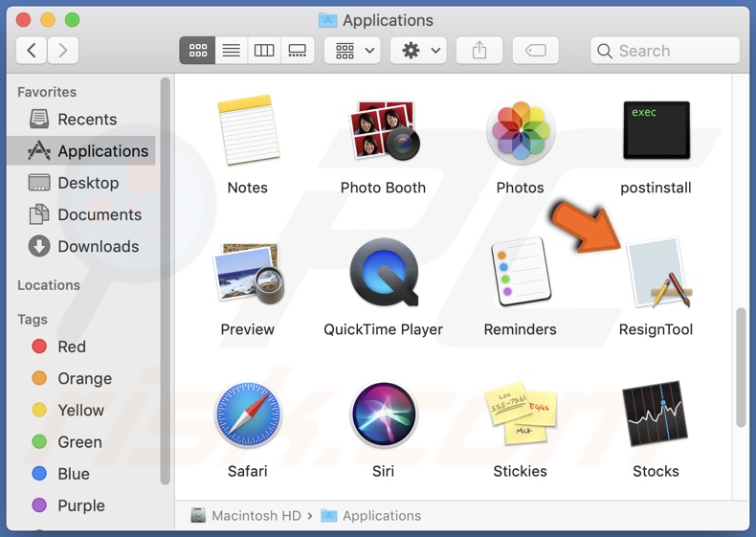This screenshot has width=756, height=537.
Task: Click Macintosh HD in the path bar
Action: [246, 516]
